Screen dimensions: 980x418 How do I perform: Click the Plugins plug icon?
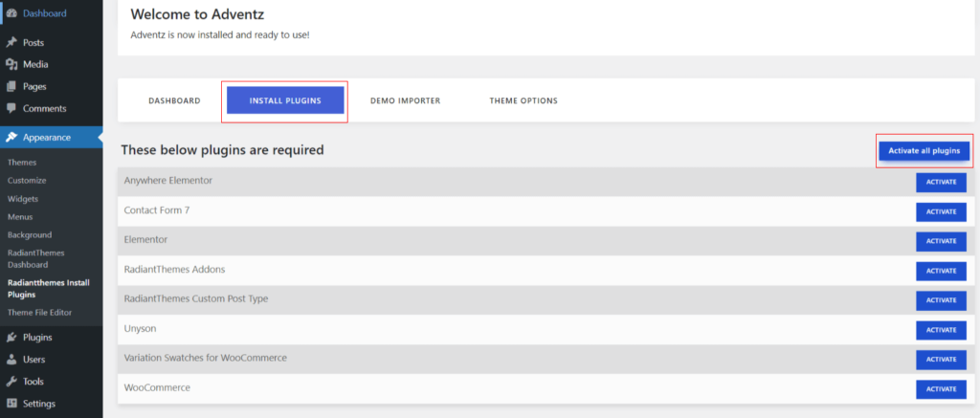click(11, 338)
